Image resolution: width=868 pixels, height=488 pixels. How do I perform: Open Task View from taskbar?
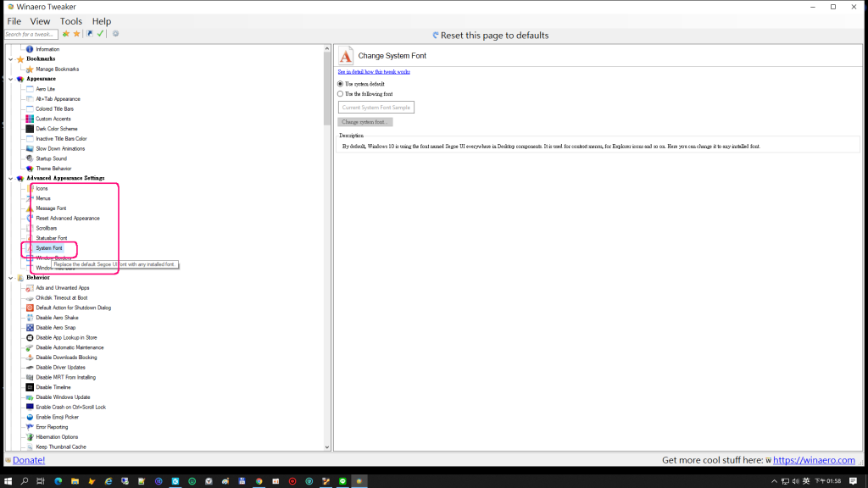coord(41,481)
